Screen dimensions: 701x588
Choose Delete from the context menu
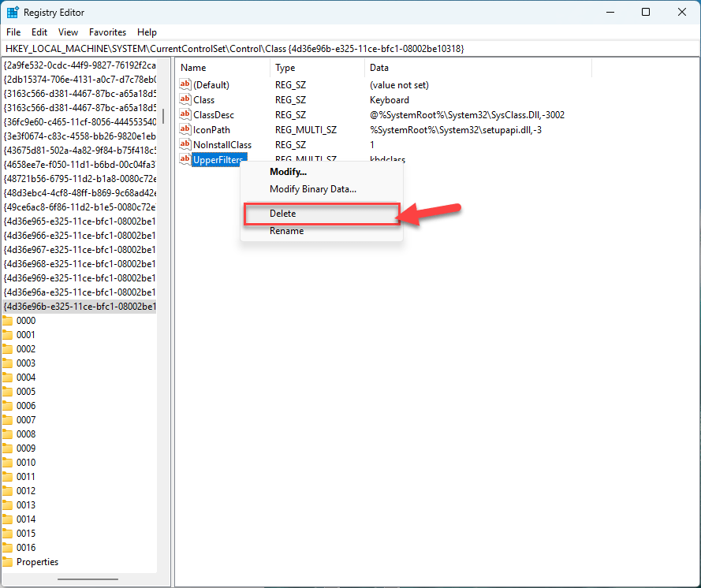click(282, 214)
